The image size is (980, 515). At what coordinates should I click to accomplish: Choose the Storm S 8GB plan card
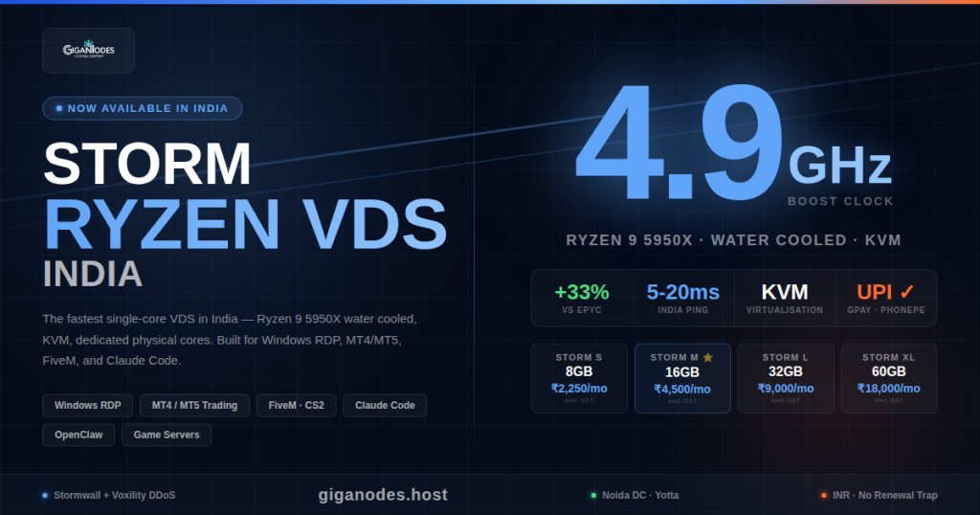pos(579,378)
